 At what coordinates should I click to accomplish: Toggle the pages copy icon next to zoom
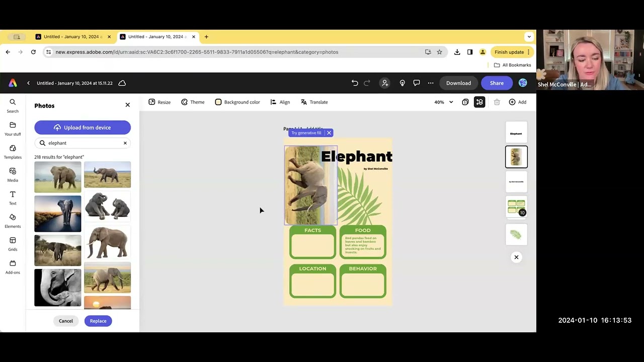pyautogui.click(x=465, y=102)
